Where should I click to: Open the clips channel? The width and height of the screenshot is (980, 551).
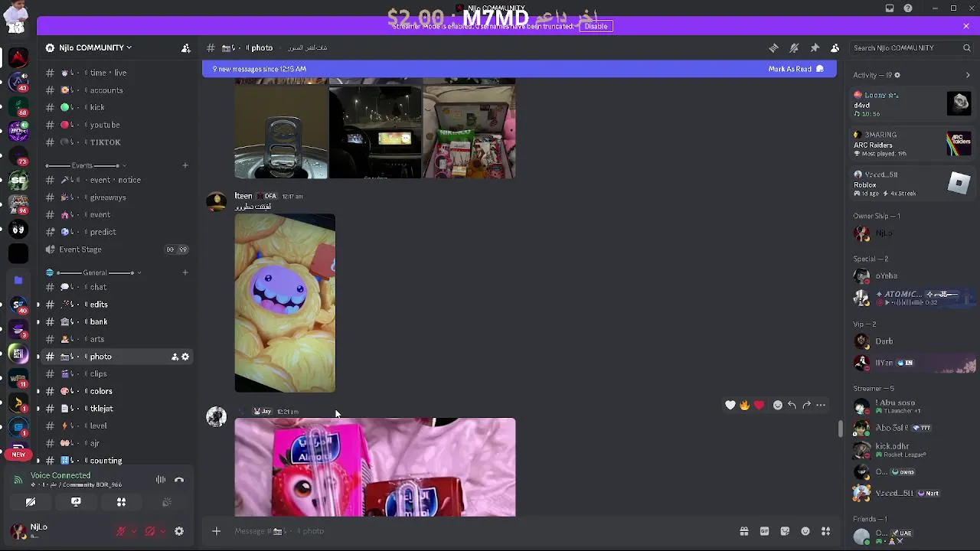click(116, 374)
